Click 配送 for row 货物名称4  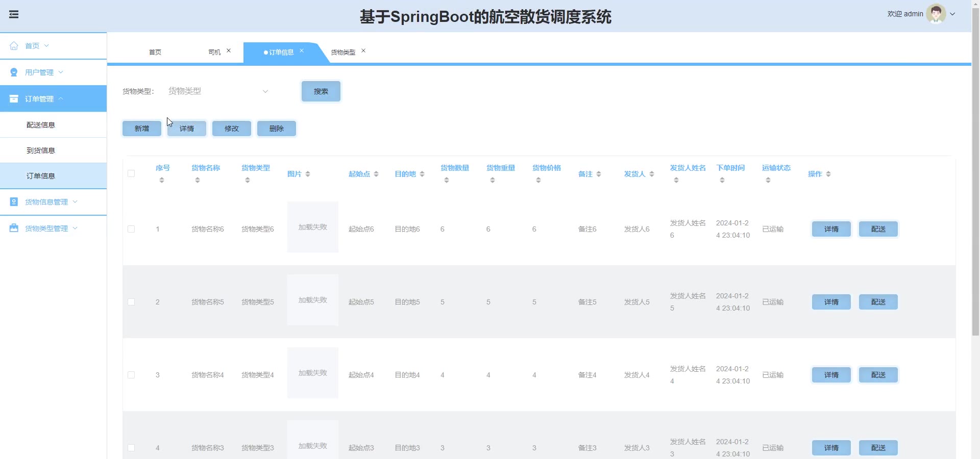[878, 375]
